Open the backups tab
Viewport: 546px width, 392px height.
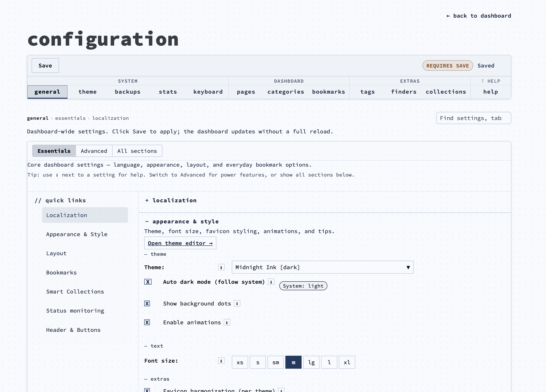point(128,92)
